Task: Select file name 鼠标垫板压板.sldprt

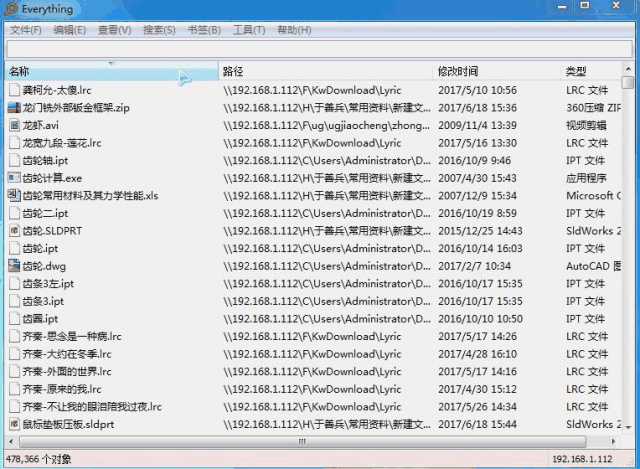Action: 68,425
